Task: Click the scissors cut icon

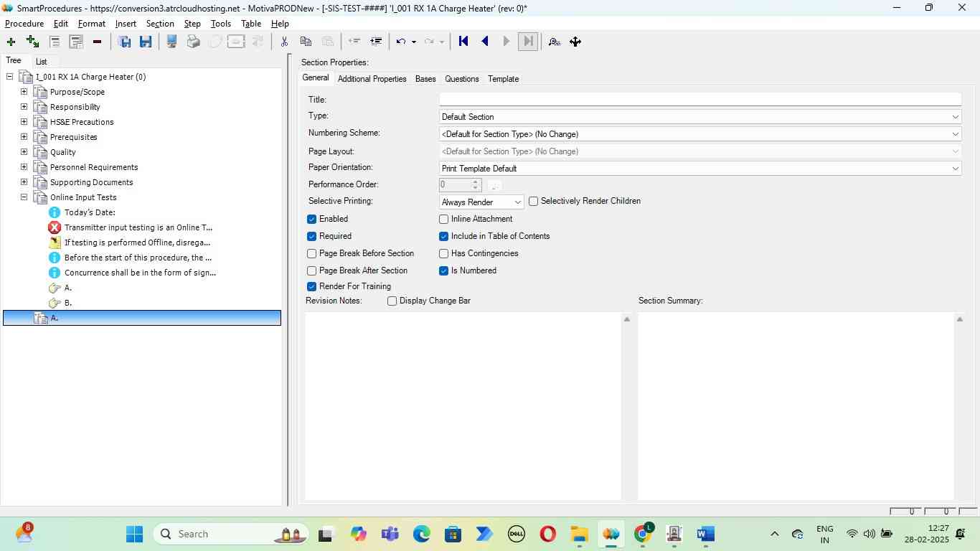Action: [284, 42]
